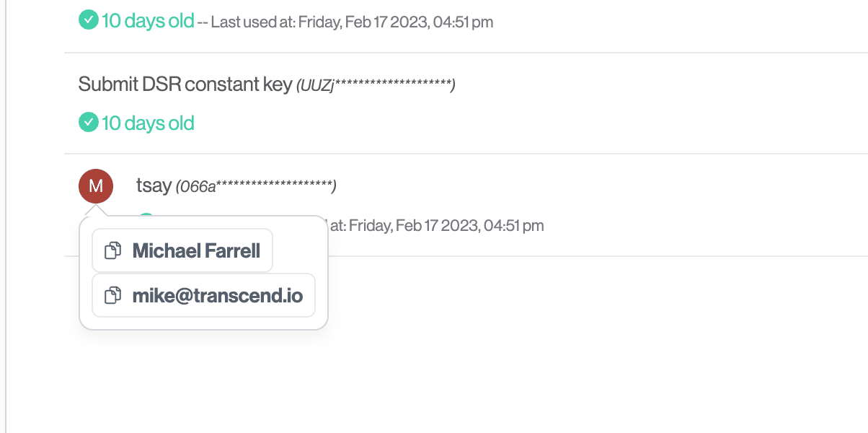The height and width of the screenshot is (433, 868).
Task: Click the topmost "10 days old" age label
Action: (x=148, y=21)
